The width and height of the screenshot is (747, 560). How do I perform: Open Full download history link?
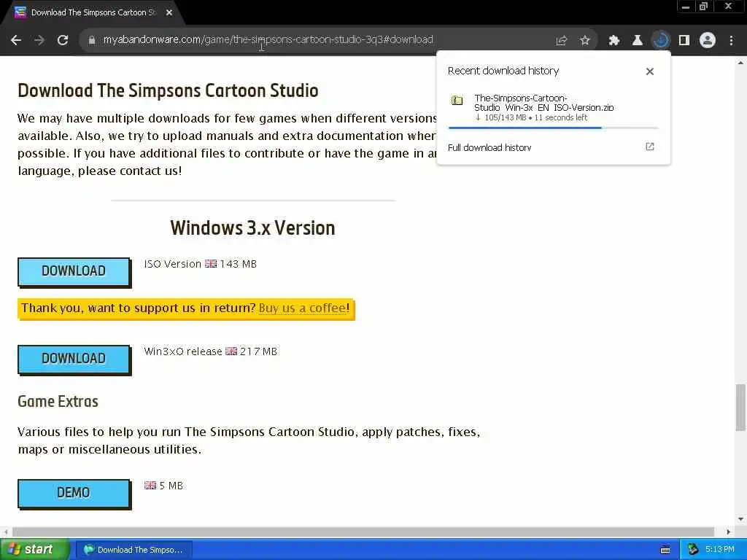[489, 147]
